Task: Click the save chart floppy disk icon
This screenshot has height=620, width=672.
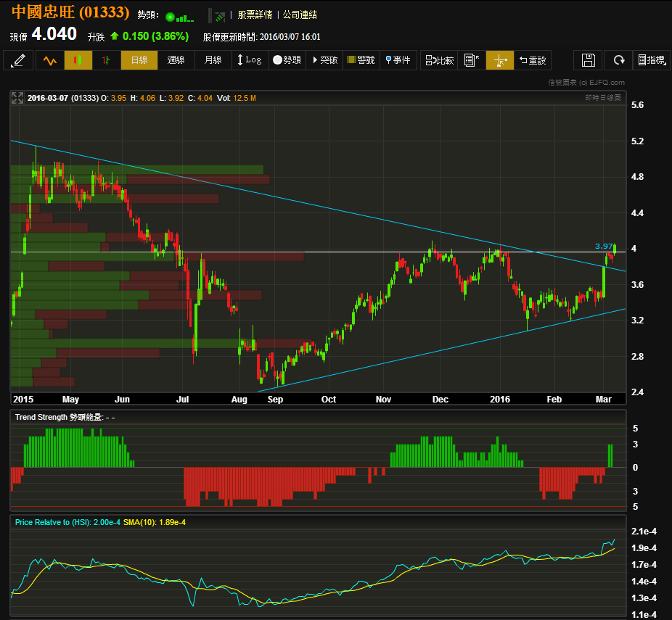Action: point(589,60)
